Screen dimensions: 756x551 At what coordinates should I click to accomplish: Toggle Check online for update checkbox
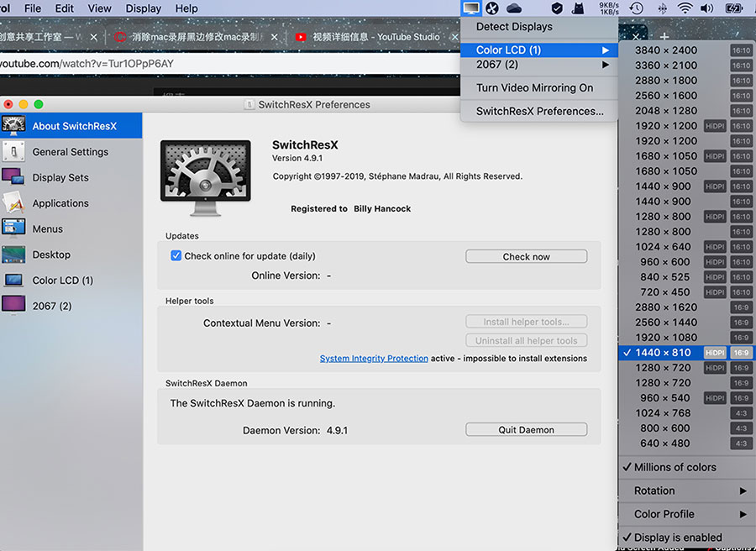pyautogui.click(x=176, y=255)
